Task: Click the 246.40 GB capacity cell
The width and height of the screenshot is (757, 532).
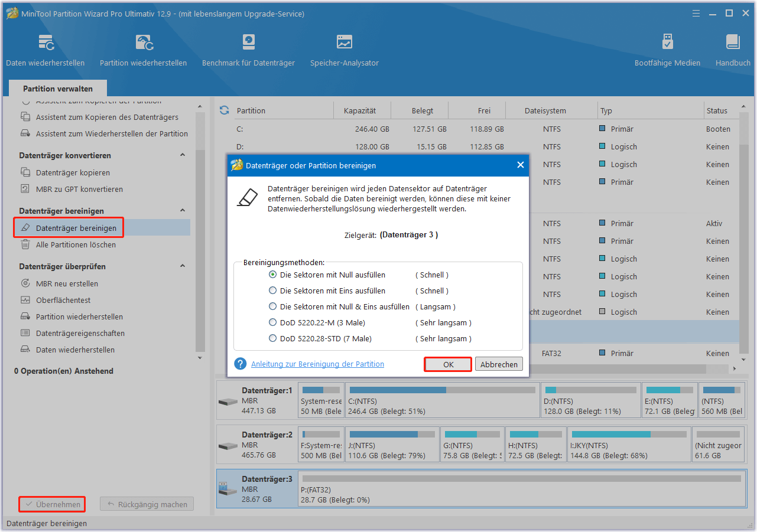Action: [372, 129]
